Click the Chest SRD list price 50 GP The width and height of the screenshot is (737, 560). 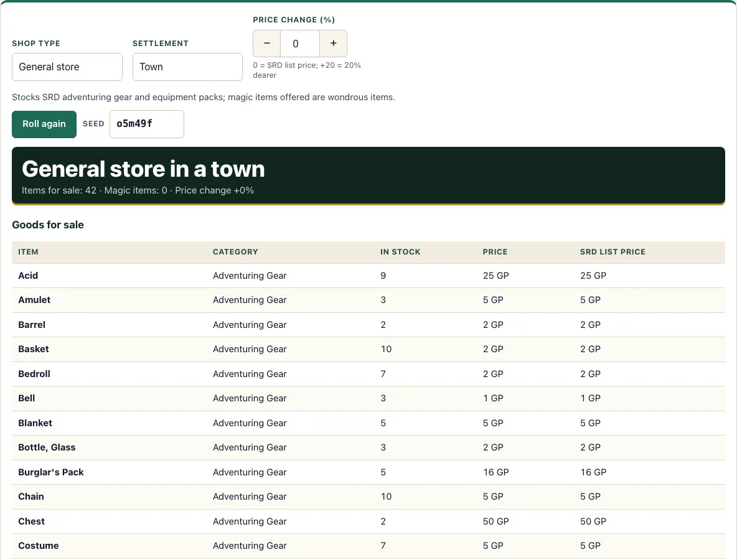click(593, 521)
